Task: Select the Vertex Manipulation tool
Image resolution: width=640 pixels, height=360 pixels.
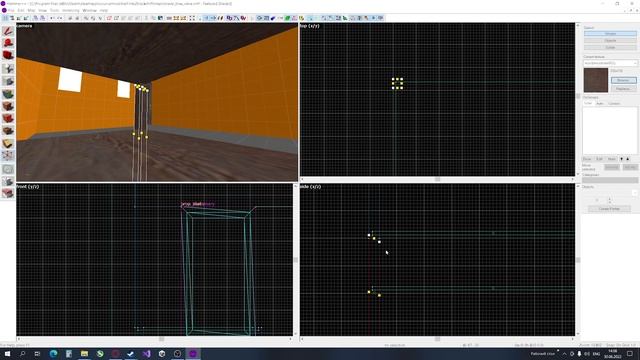Action: (x=8, y=156)
